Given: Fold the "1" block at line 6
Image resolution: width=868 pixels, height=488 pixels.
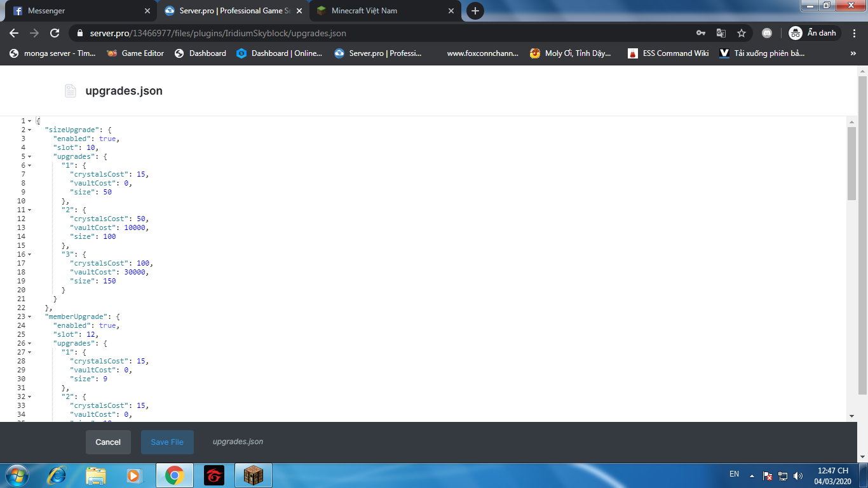Looking at the screenshot, I should (30, 165).
